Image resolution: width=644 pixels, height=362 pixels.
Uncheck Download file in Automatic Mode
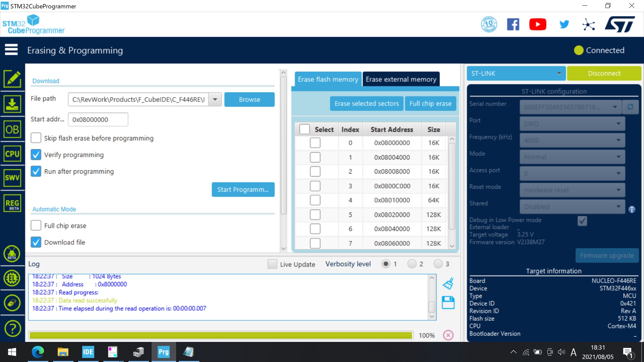pyautogui.click(x=36, y=242)
